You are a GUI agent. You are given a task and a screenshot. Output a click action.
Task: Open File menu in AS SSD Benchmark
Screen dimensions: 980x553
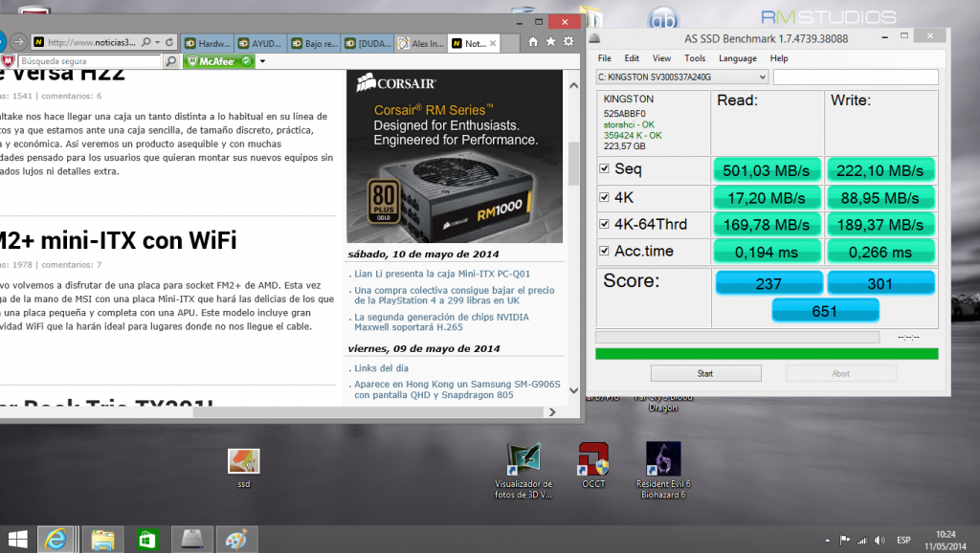tap(605, 58)
